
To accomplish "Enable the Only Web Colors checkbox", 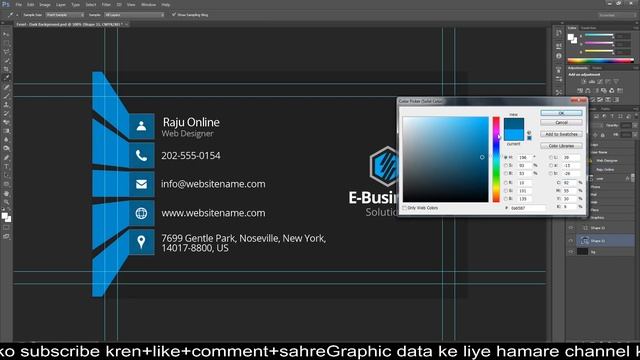I will (404, 208).
